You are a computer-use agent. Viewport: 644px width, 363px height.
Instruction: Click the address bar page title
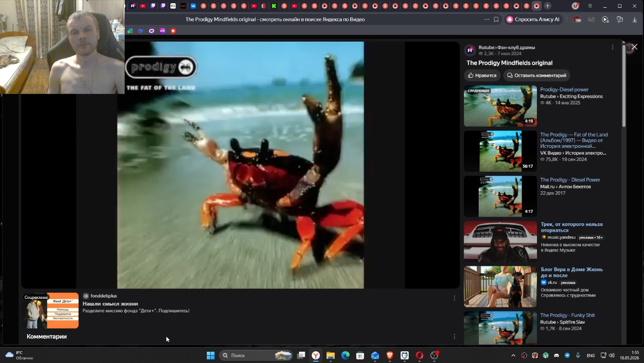[275, 19]
